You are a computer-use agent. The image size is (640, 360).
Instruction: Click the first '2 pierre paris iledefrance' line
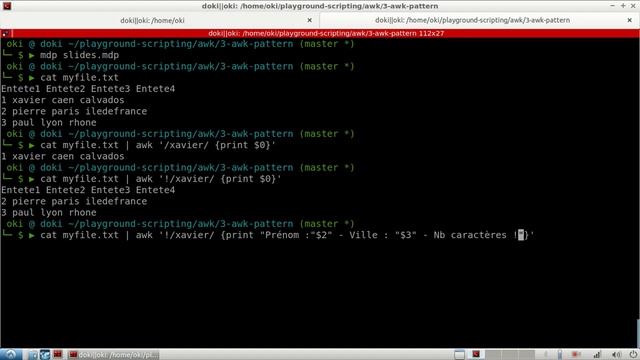pos(74,111)
